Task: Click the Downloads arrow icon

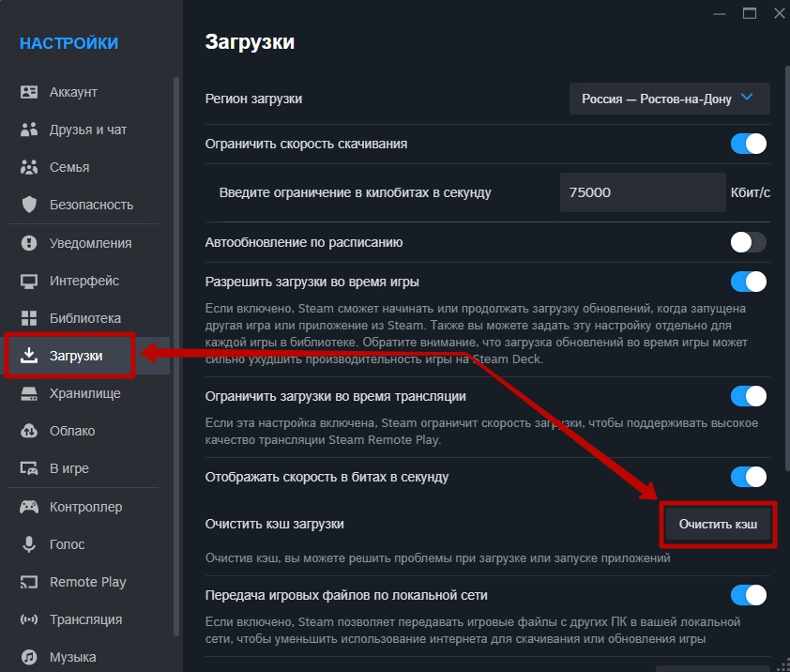Action: (29, 356)
